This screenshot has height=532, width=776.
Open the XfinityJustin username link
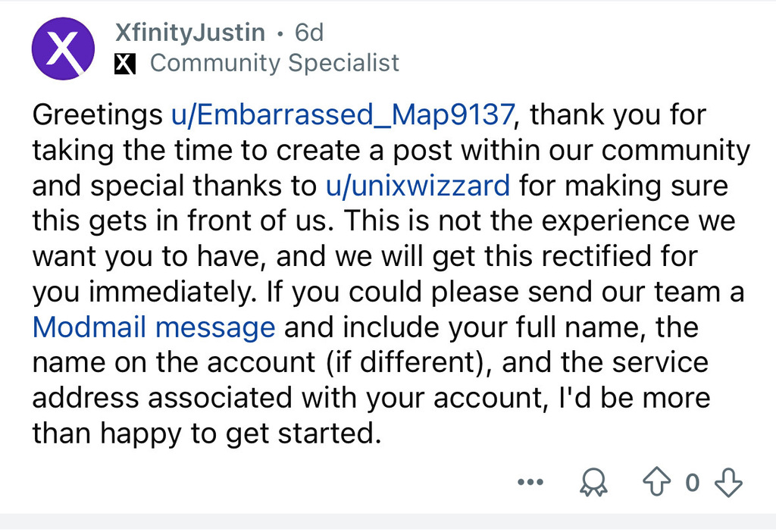(x=190, y=33)
